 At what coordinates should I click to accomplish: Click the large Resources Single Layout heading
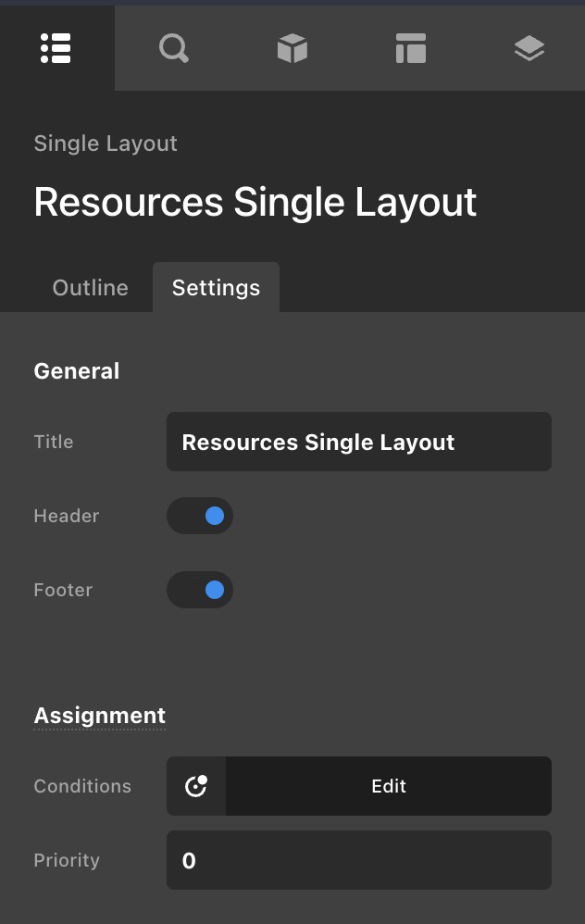[255, 202]
